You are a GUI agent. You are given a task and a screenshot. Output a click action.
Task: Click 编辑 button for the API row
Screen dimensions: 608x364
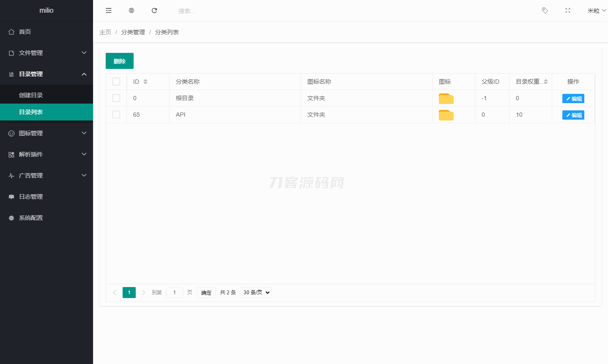click(573, 115)
